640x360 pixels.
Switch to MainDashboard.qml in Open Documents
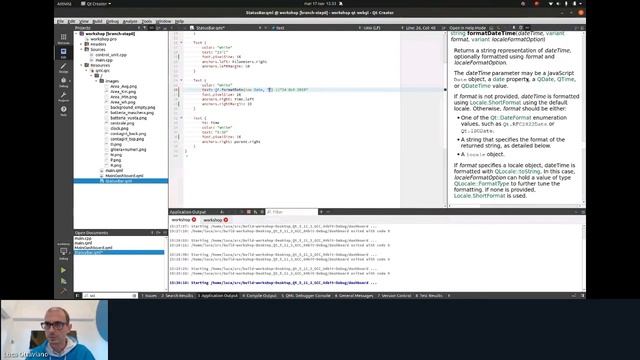click(x=93, y=248)
